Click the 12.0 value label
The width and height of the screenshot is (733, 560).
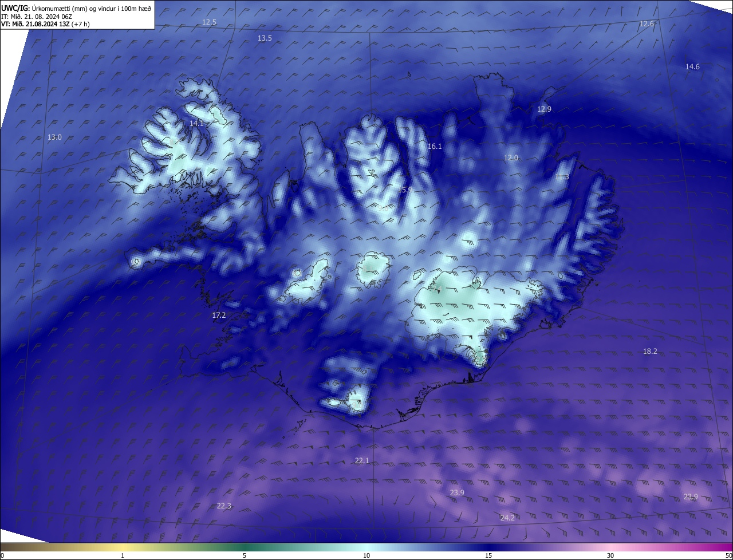click(511, 158)
